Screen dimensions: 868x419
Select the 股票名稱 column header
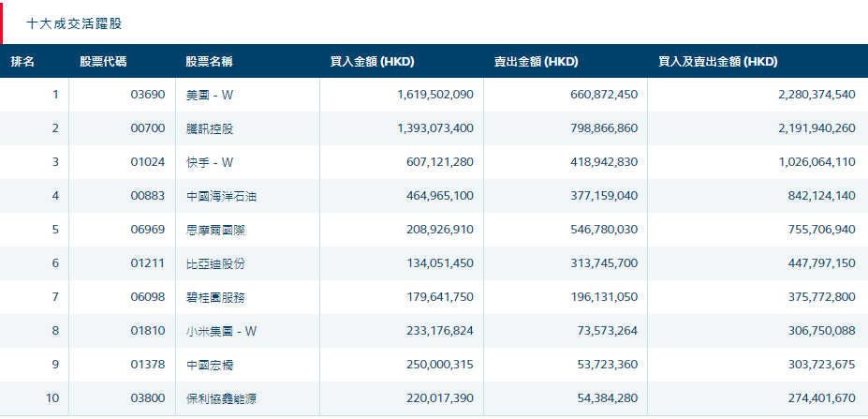(x=209, y=62)
